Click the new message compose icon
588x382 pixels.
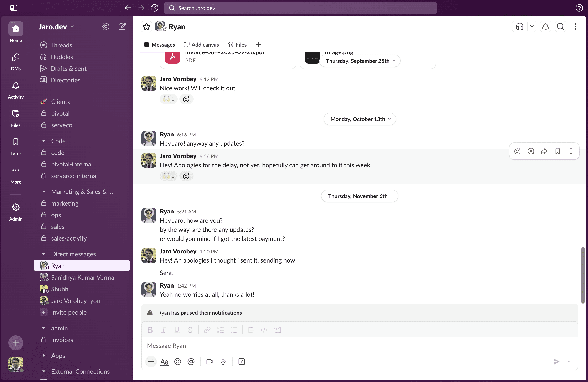pos(122,26)
